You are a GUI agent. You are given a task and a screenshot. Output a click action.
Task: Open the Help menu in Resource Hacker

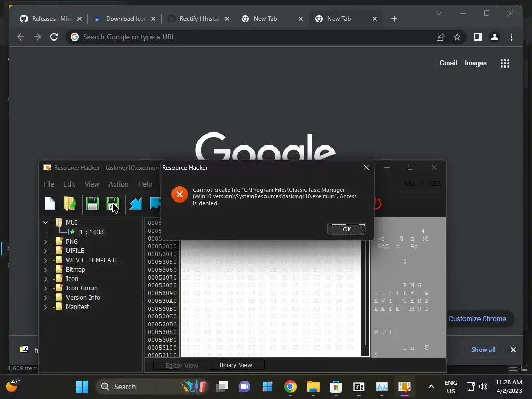pos(145,184)
